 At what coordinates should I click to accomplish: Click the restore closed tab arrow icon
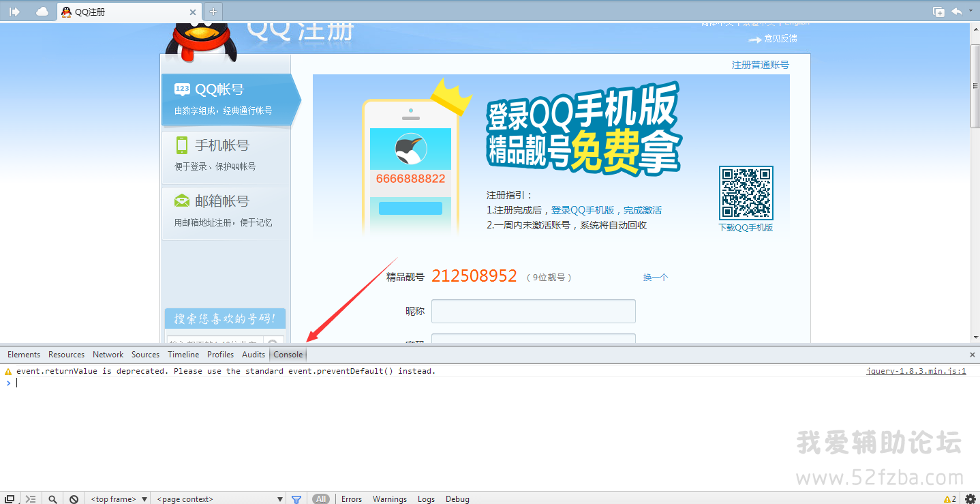coord(956,12)
